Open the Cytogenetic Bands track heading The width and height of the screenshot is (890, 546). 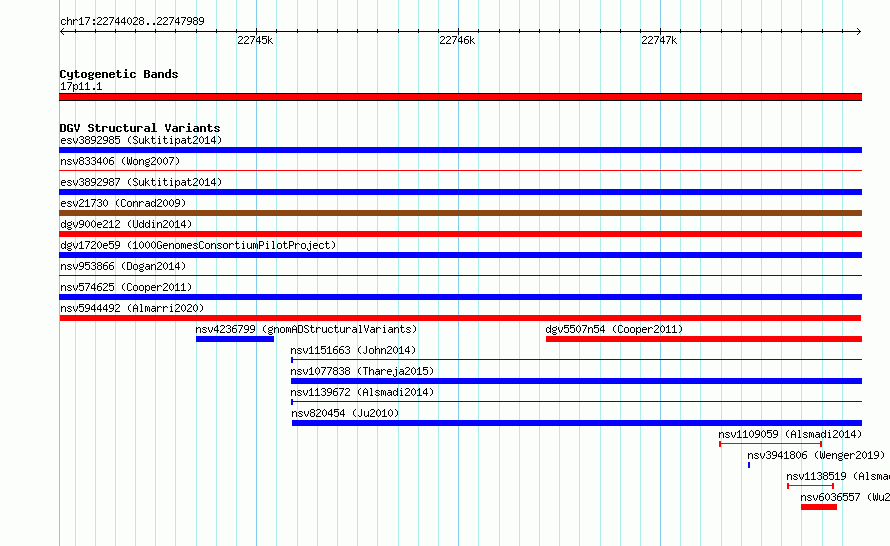119,74
